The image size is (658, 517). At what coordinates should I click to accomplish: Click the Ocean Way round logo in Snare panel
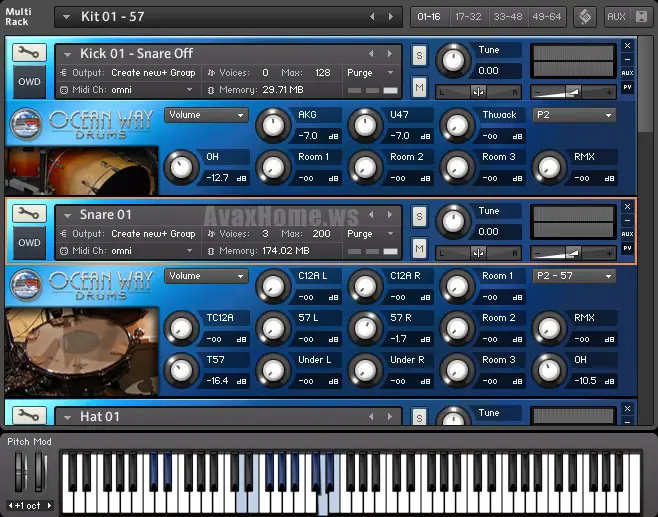click(x=26, y=285)
